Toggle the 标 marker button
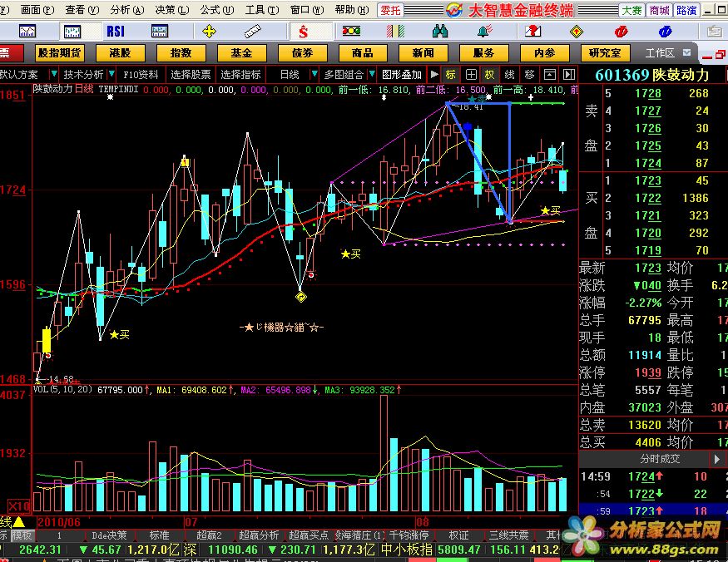Screen dimensions: 728x562 coord(451,74)
